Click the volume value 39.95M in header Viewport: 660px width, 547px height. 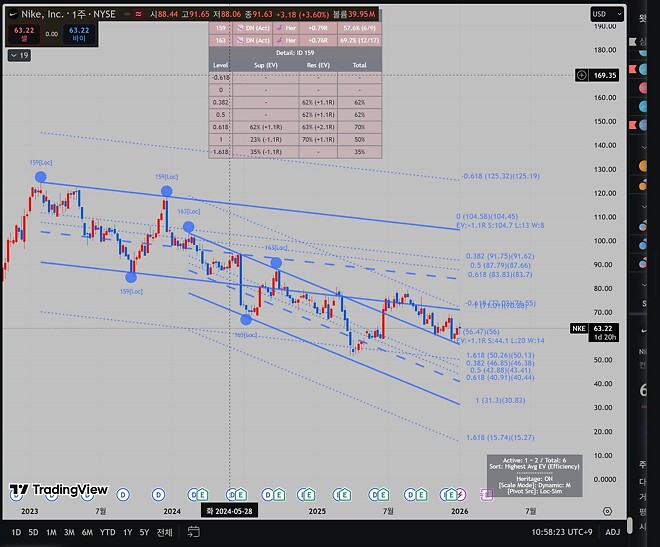(362, 14)
